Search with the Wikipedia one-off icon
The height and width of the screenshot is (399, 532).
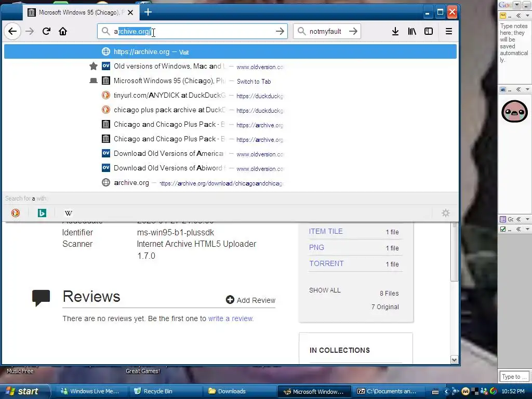[69, 212]
